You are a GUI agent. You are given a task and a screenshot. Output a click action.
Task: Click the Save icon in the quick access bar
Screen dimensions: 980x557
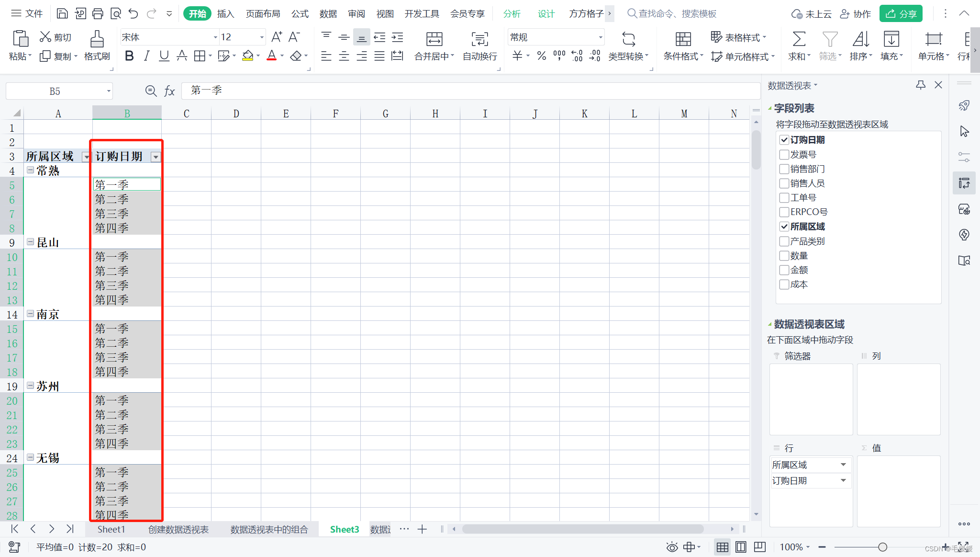62,13
